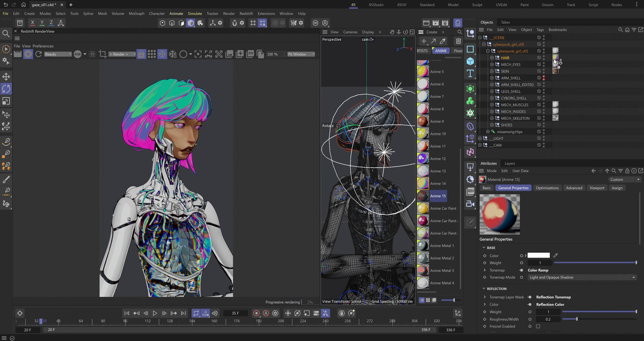
Task: Toggle __CAM object enable checkbox
Action: [x=539, y=145]
